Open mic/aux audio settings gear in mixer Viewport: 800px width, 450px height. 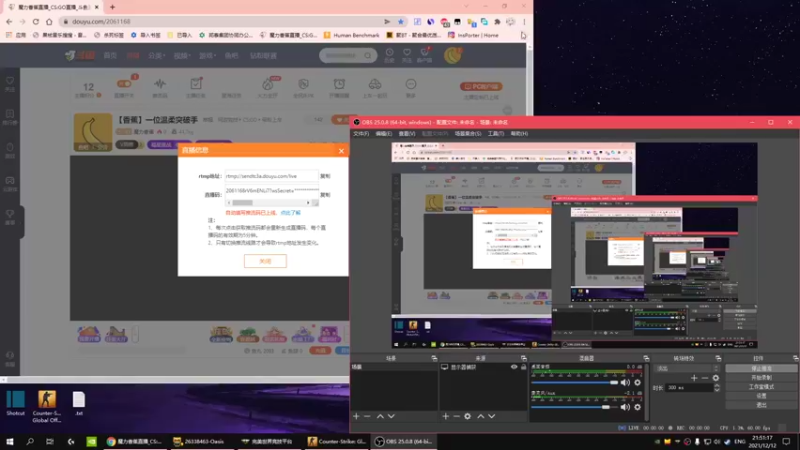pyautogui.click(x=637, y=407)
